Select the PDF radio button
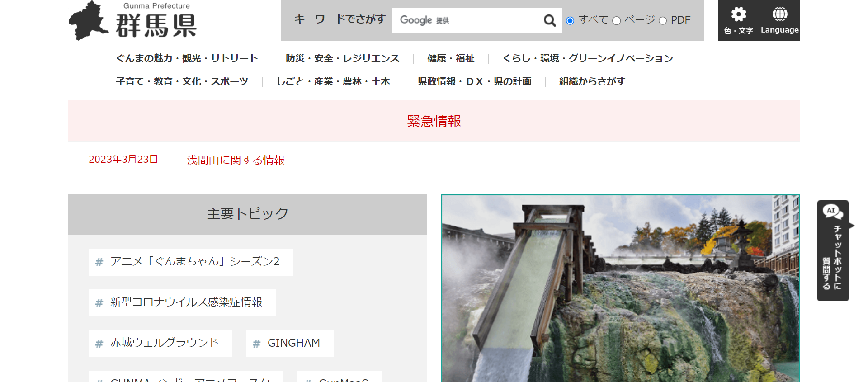868x382 pixels. tap(663, 21)
